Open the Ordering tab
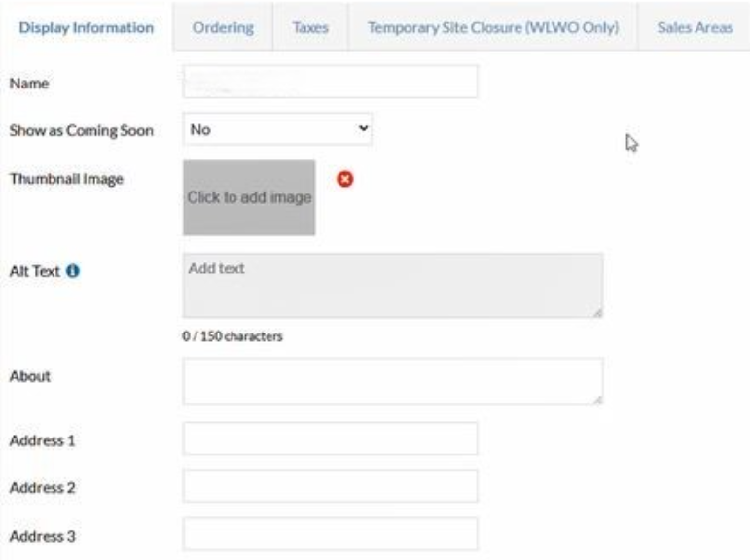Image resolution: width=750 pixels, height=560 pixels. point(223,28)
